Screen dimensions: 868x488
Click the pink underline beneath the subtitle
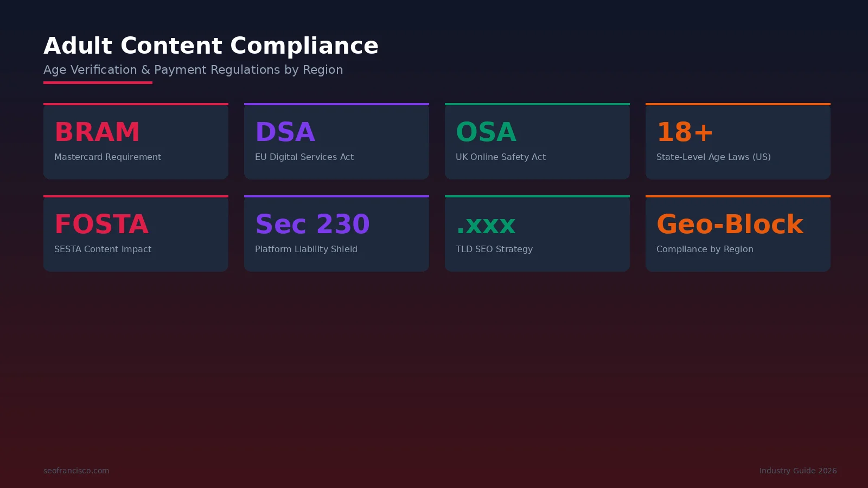[98, 82]
